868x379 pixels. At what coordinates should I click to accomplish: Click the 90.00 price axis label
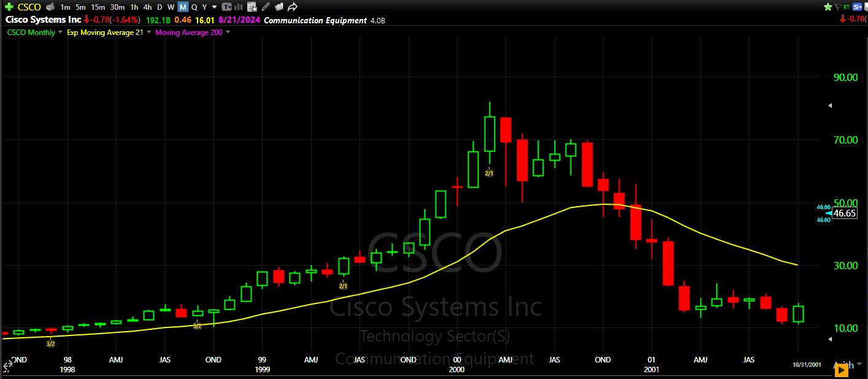pyautogui.click(x=845, y=77)
